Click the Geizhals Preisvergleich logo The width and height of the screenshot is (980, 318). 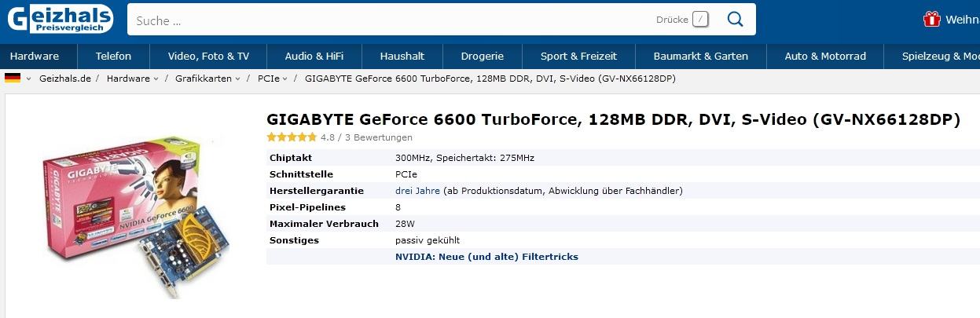click(x=61, y=19)
